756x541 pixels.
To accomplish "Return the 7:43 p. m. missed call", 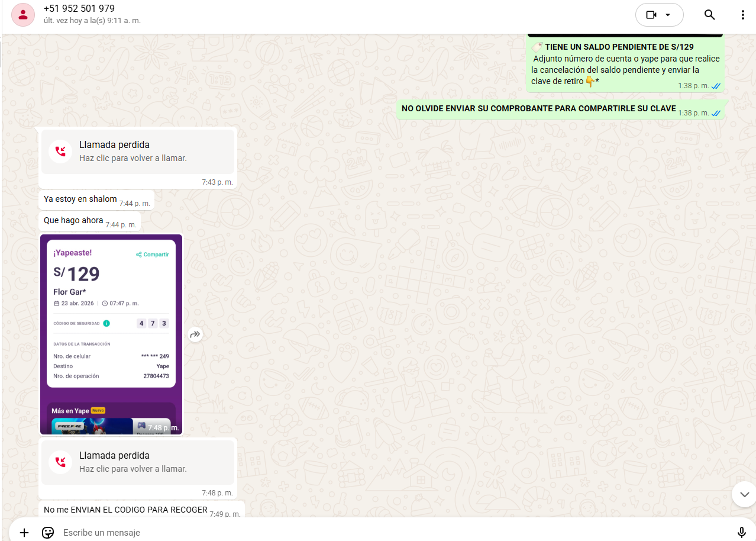I will tap(137, 152).
